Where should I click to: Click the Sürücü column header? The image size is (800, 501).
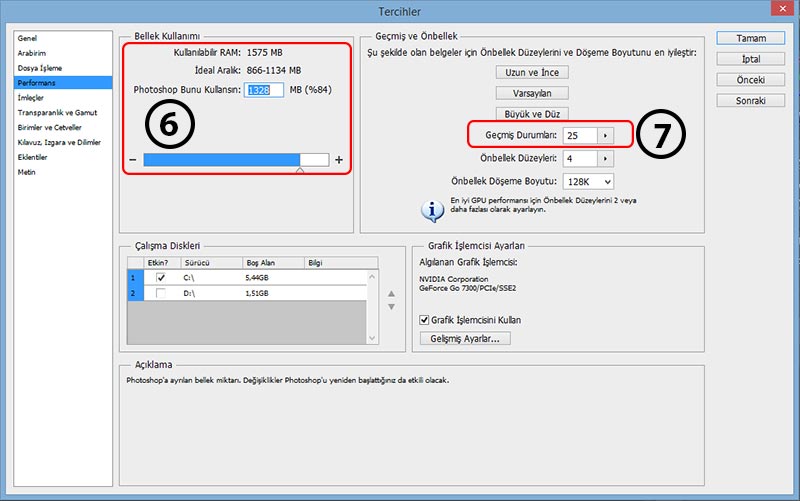(x=211, y=263)
